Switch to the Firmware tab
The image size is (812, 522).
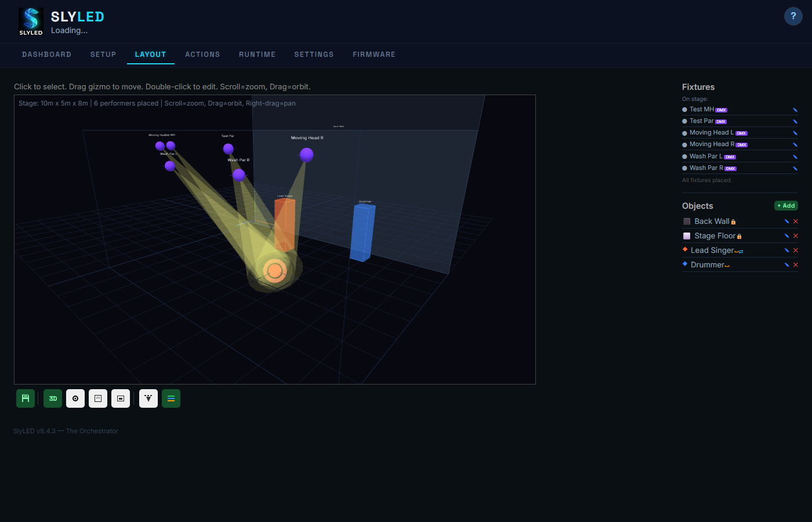(x=374, y=55)
